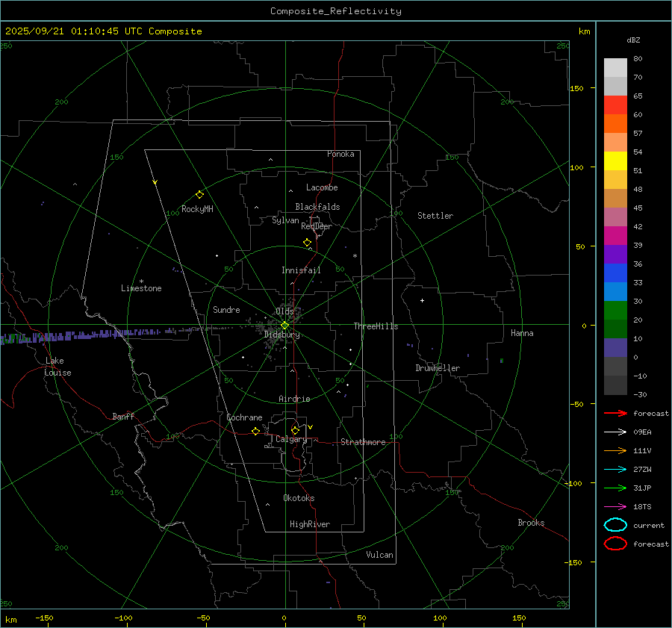Click the magenta 18TS arrow legend icon

pos(615,506)
